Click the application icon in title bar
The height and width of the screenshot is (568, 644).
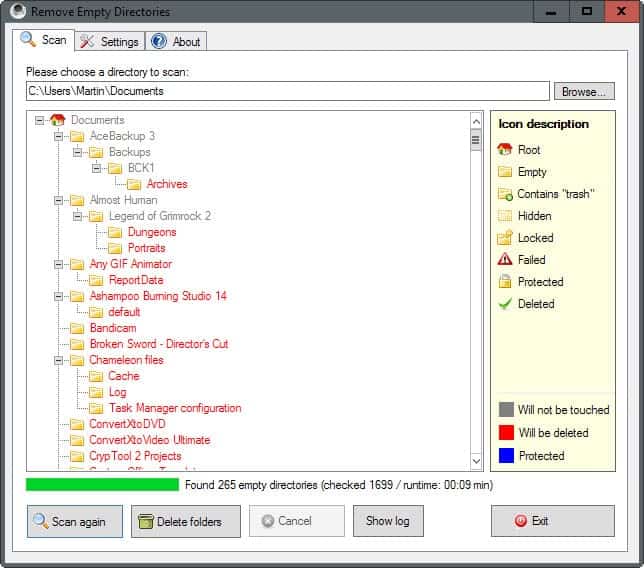(x=17, y=11)
